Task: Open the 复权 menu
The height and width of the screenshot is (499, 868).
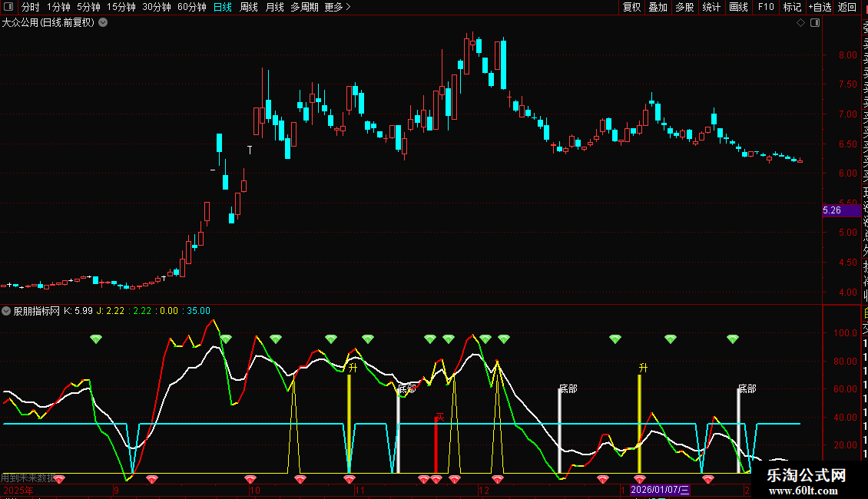Action: 631,7
